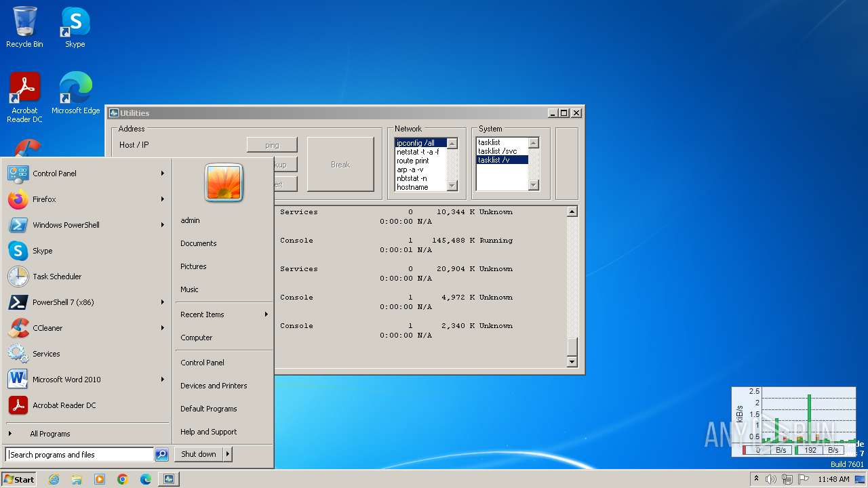Select netstat -t -a -f command
Image resolution: width=868 pixels, height=488 pixels.
click(420, 152)
